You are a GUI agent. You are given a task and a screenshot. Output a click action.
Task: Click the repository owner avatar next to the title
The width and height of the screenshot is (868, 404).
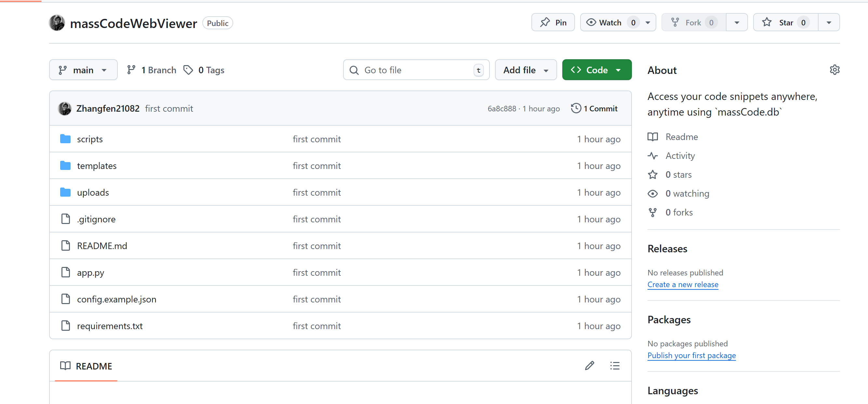[x=57, y=23]
